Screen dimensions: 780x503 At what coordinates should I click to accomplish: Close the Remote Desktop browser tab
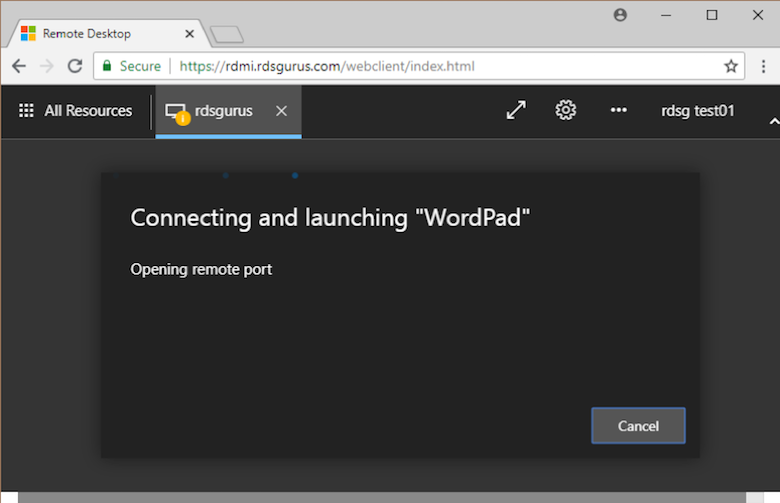(190, 33)
